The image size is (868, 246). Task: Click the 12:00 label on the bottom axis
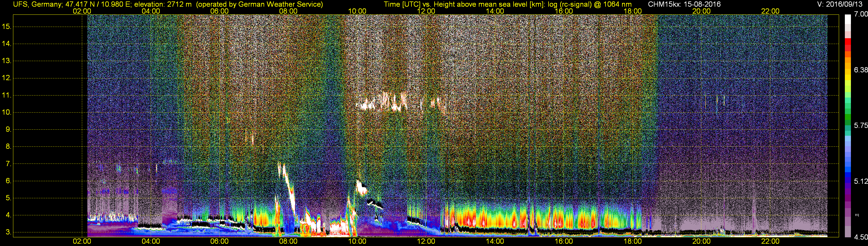coord(426,241)
